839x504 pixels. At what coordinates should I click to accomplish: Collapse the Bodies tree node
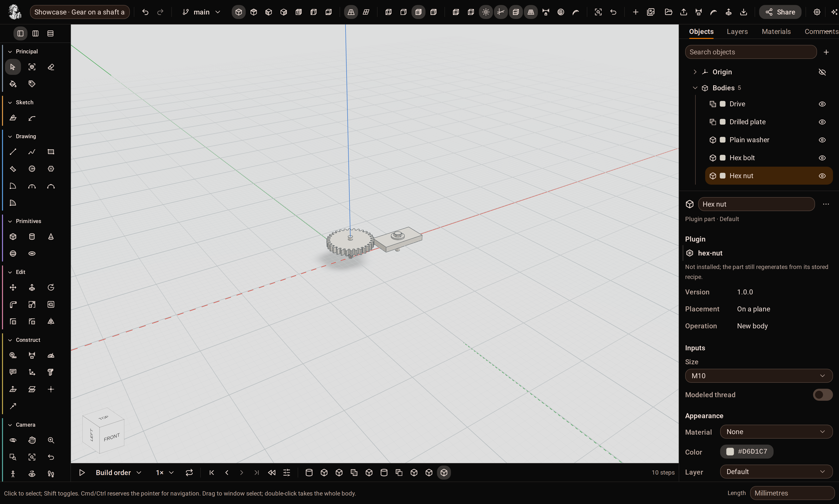pos(695,88)
